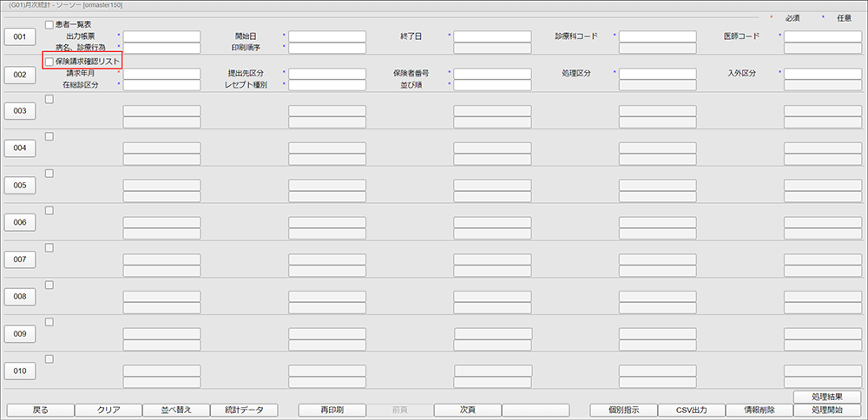The width and height of the screenshot is (868, 420).
Task: Click the 再印刷 reprint button
Action: point(332,410)
